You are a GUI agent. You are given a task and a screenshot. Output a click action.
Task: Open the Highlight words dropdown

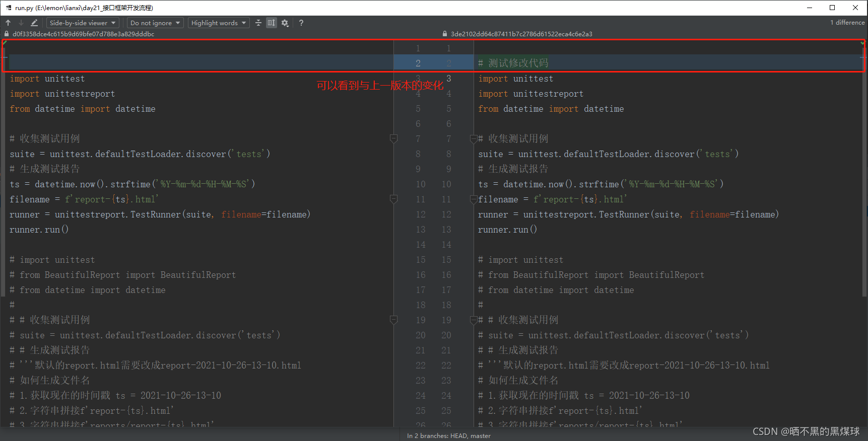(219, 23)
